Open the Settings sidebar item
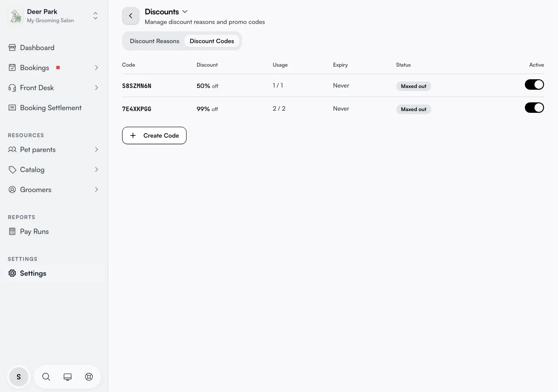Image resolution: width=558 pixels, height=392 pixels. [54, 273]
